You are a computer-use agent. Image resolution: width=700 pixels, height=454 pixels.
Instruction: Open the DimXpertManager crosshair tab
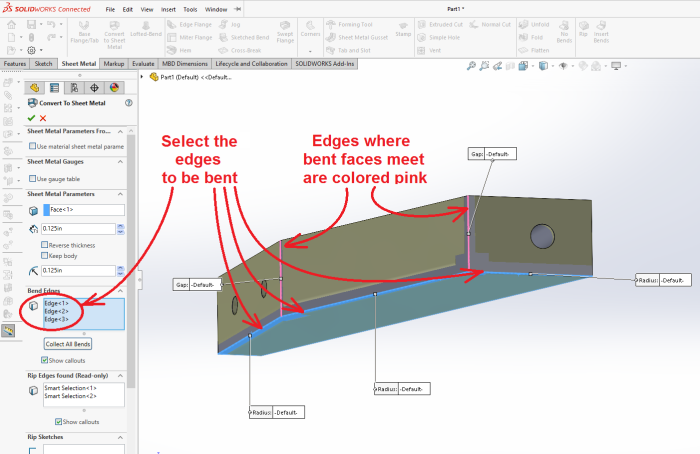point(93,87)
